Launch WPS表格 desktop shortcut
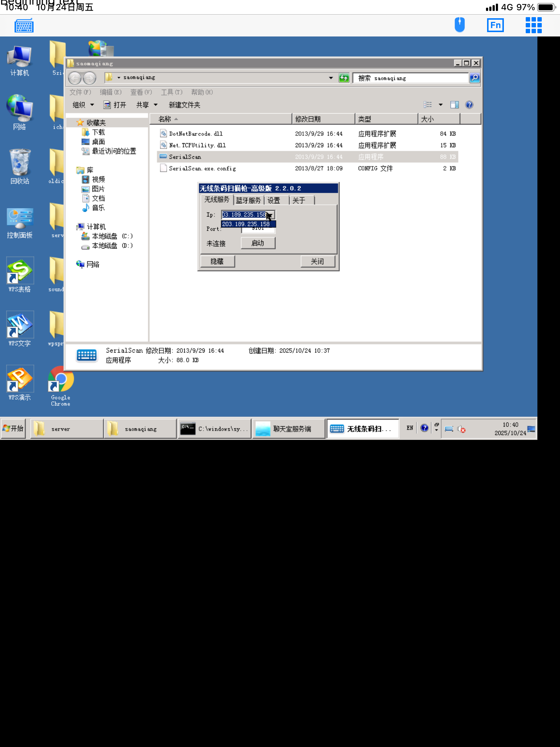This screenshot has height=747, width=560. [20, 275]
